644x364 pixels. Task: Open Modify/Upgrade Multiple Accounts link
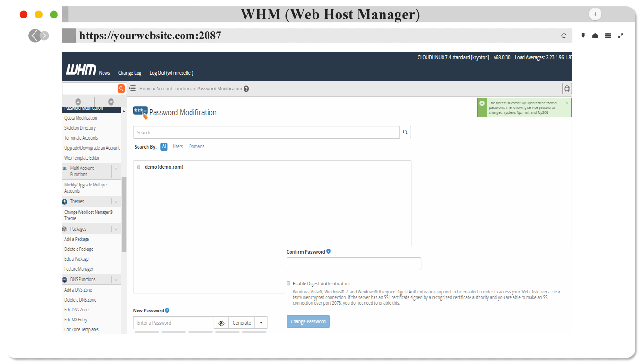click(x=86, y=188)
